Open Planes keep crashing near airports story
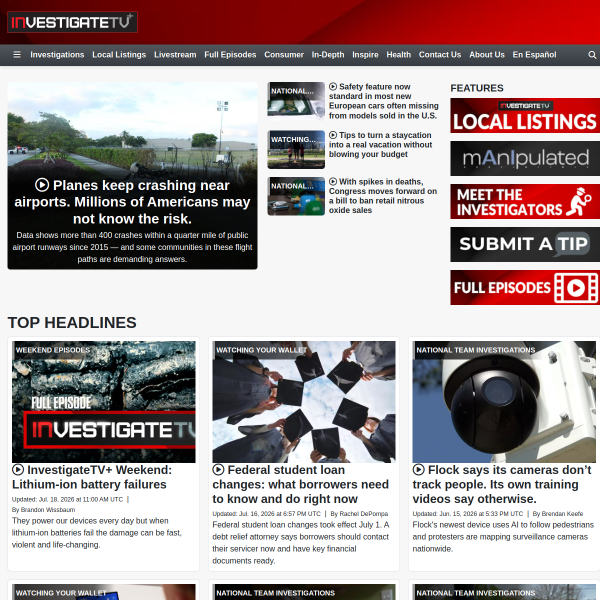This screenshot has width=600, height=600. coord(132,202)
